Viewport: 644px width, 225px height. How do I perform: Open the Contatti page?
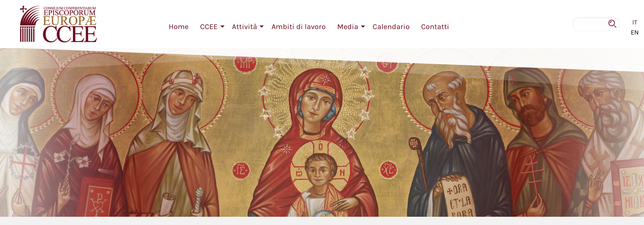click(x=435, y=27)
